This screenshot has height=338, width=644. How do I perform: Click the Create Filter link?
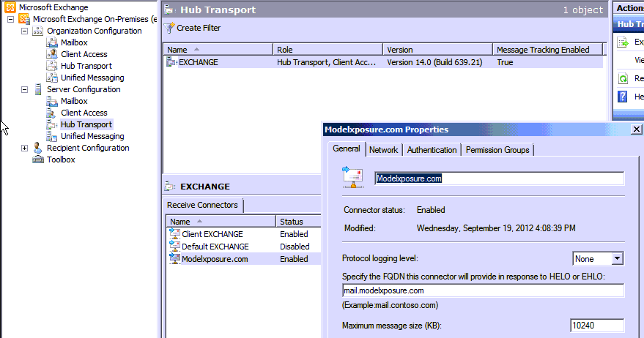pos(199,28)
